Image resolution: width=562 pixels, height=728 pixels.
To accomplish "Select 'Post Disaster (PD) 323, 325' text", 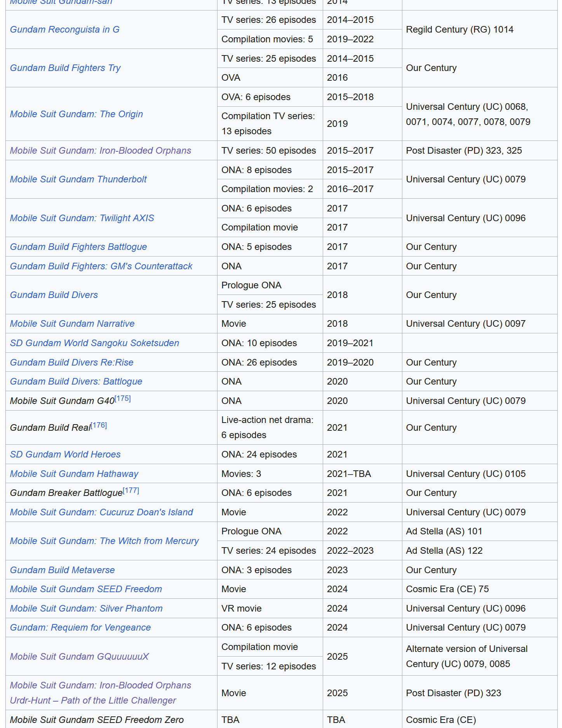I will click(464, 151).
